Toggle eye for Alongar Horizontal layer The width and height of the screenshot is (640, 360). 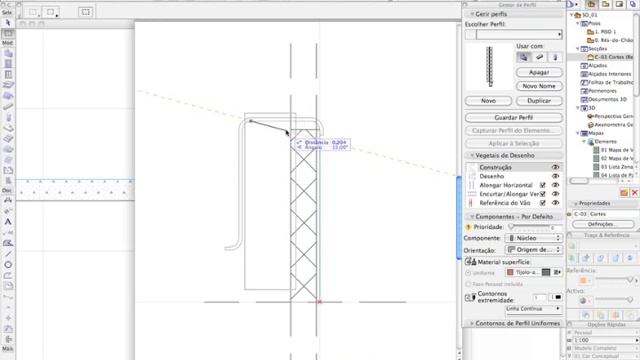(x=555, y=185)
